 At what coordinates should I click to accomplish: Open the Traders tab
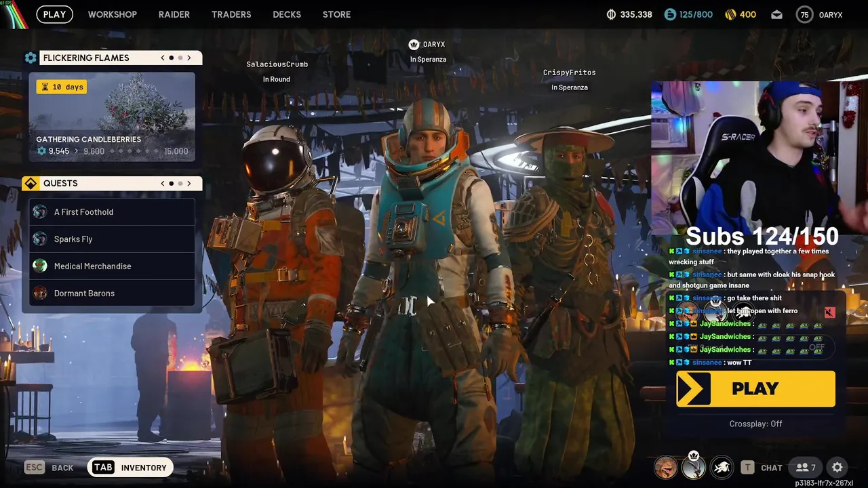(x=231, y=14)
